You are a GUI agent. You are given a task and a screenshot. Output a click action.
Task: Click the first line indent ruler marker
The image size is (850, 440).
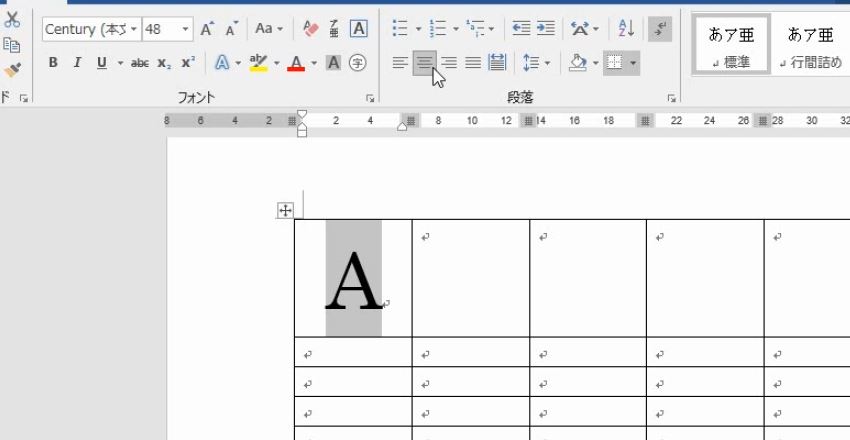[x=302, y=114]
